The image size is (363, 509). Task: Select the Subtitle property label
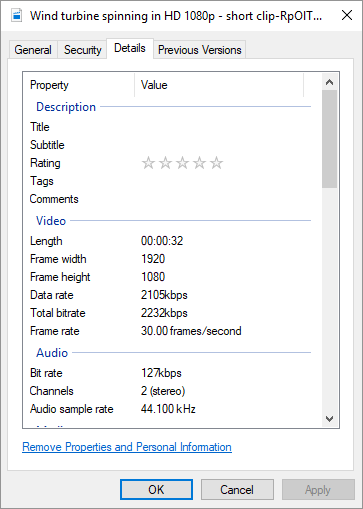point(47,145)
